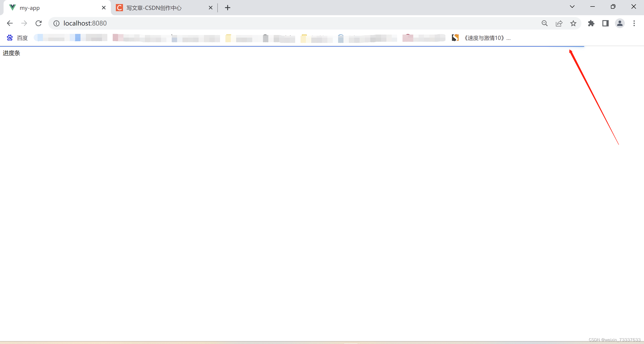Open the Extensions puzzle icon
The height and width of the screenshot is (344, 644).
[591, 23]
